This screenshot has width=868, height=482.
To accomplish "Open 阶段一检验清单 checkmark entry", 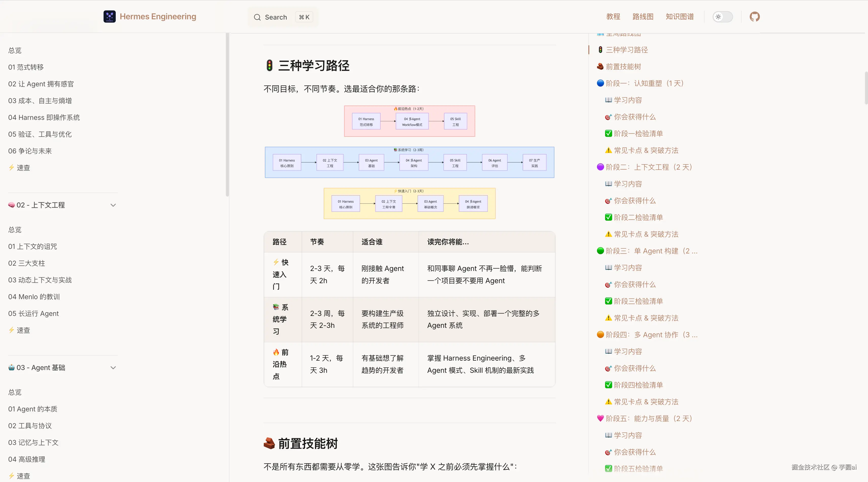I will pos(638,134).
